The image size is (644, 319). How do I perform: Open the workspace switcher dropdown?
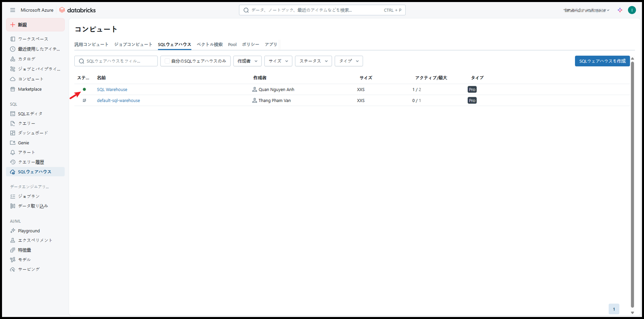[x=586, y=10]
